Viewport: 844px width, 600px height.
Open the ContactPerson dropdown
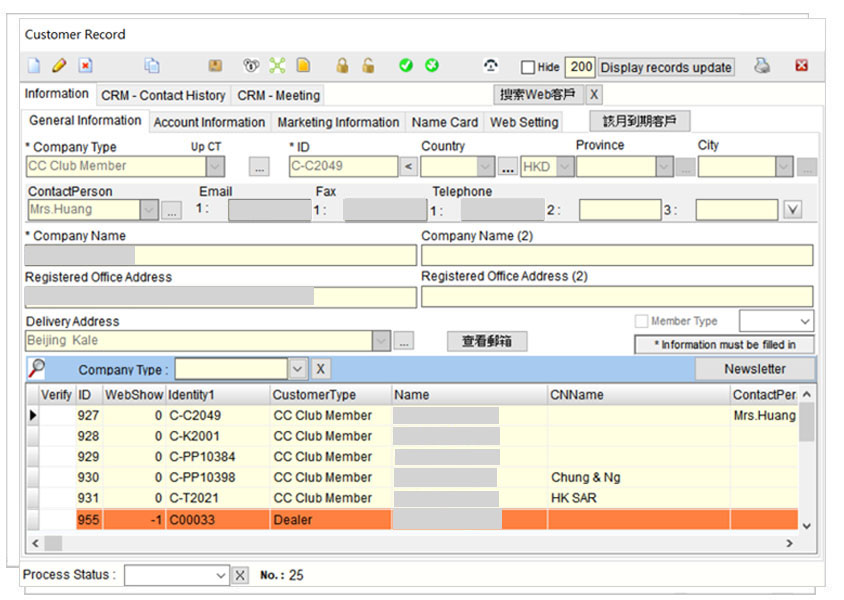coord(149,209)
